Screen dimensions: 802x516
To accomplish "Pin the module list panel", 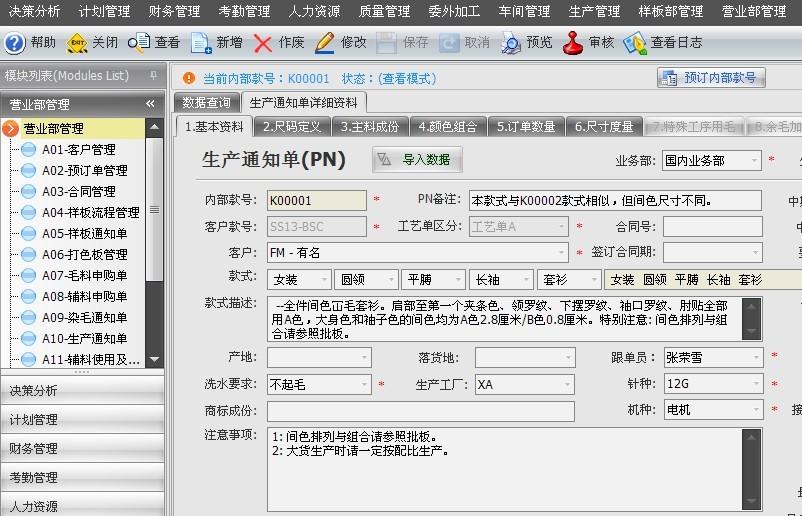I will coord(152,76).
